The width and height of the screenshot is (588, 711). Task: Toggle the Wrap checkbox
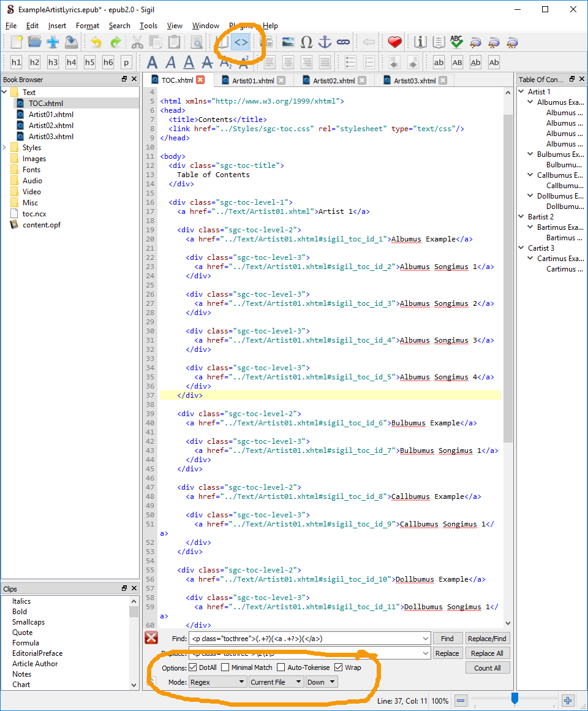point(339,667)
